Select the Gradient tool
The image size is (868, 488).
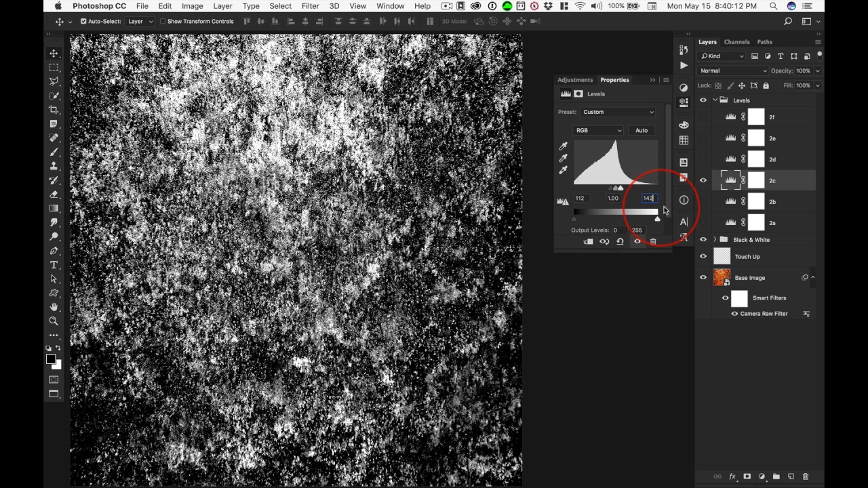(x=54, y=209)
